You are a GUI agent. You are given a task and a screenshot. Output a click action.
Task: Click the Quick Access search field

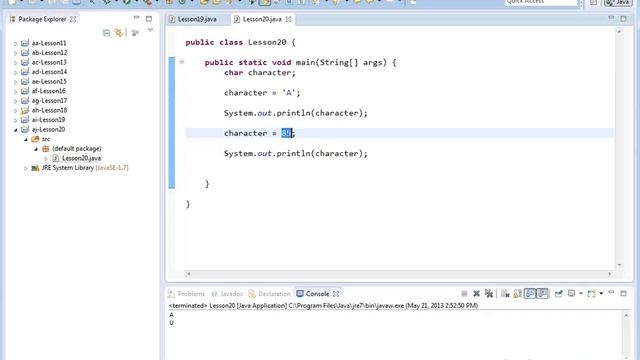point(541,2)
